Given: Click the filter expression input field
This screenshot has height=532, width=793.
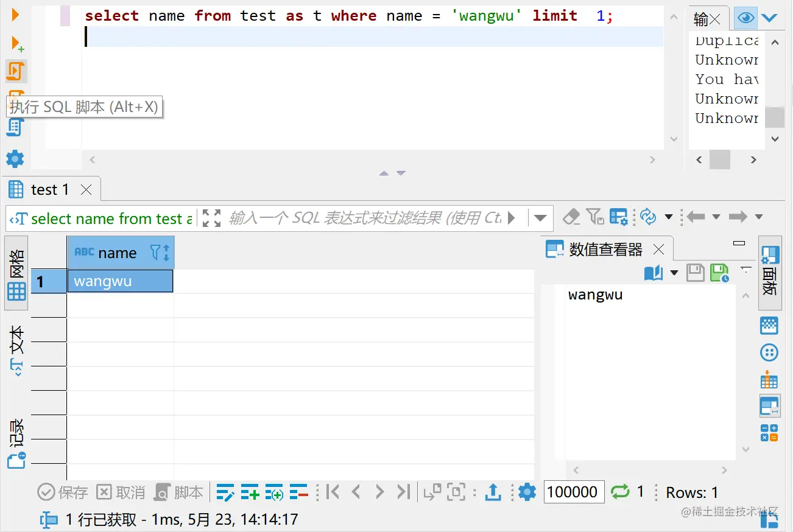Looking at the screenshot, I should point(364,218).
